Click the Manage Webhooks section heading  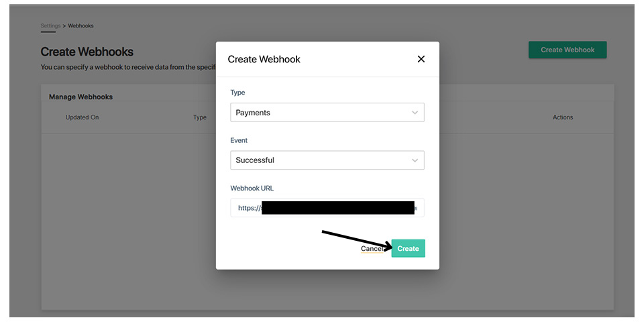click(80, 97)
